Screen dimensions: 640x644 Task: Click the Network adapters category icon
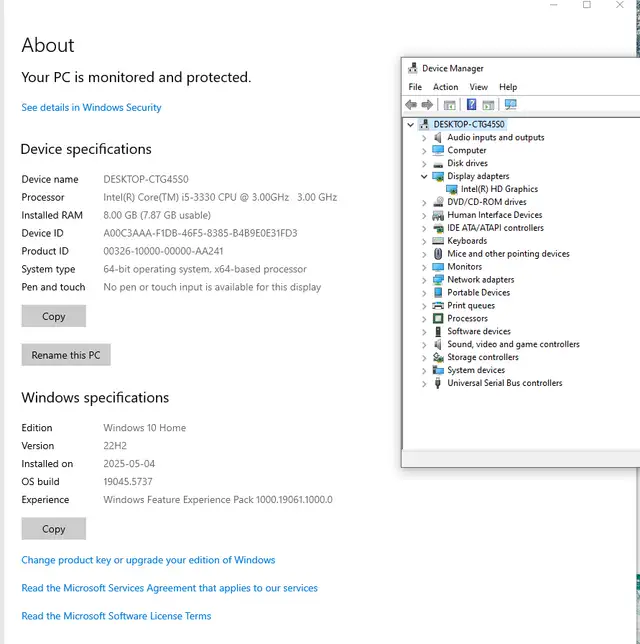tap(438, 280)
